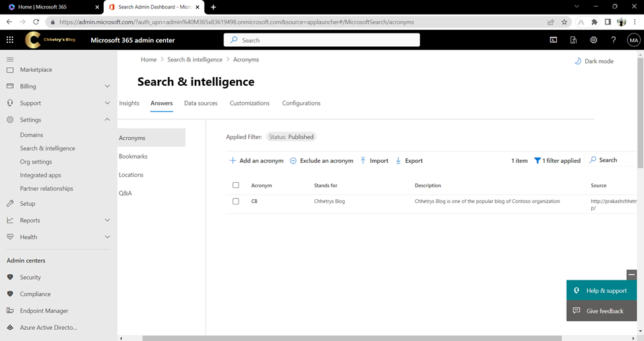Click the Compliance shield icon
This screenshot has height=341, width=644.
tap(11, 294)
